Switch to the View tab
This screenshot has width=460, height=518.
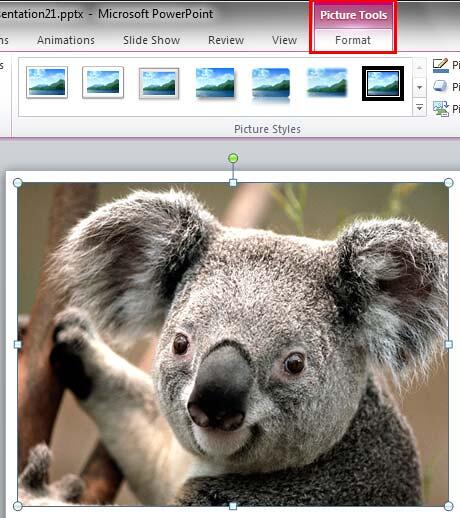tap(284, 40)
